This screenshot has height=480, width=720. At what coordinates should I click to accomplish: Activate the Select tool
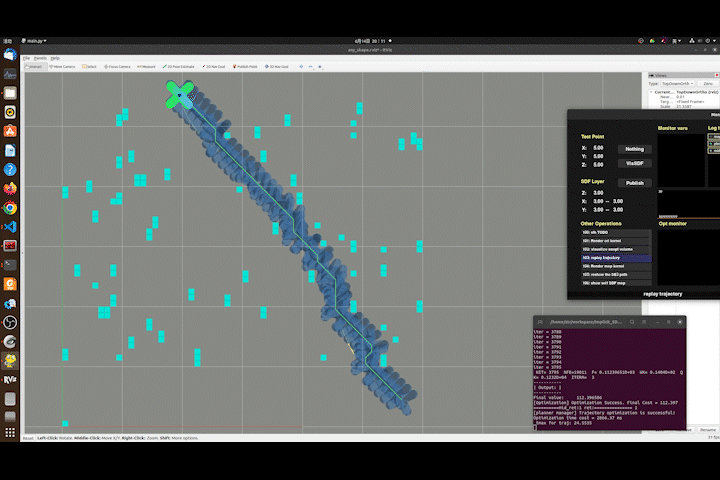point(89,67)
